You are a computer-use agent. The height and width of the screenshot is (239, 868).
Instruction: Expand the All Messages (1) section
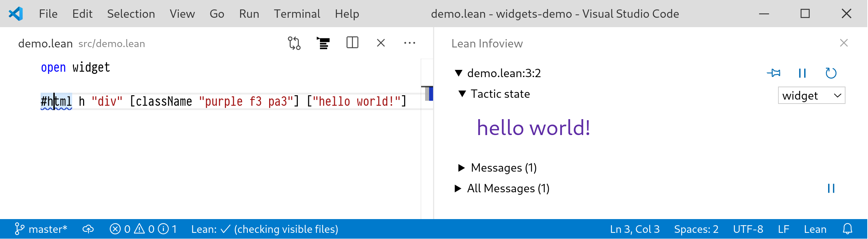(458, 188)
